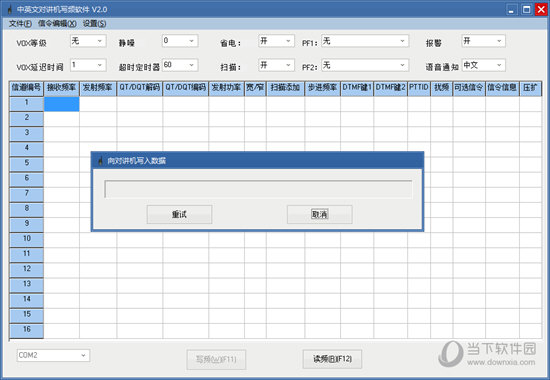The width and height of the screenshot is (550, 380).
Task: Click the 可选信令 column header
Action: [x=469, y=88]
